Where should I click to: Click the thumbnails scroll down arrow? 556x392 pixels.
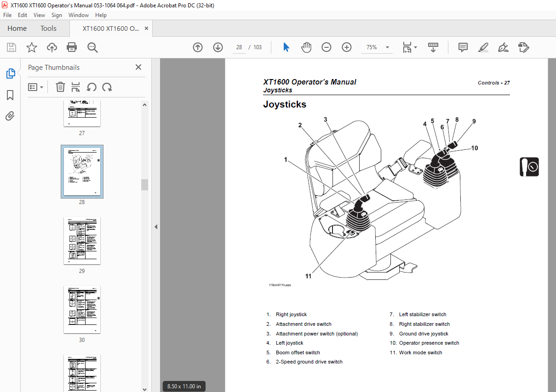(x=144, y=389)
